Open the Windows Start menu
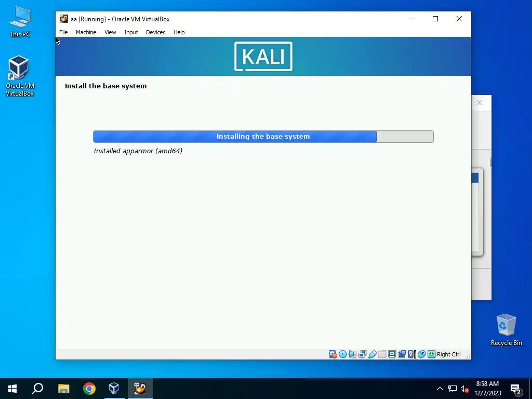The width and height of the screenshot is (532, 399). pos(12,389)
